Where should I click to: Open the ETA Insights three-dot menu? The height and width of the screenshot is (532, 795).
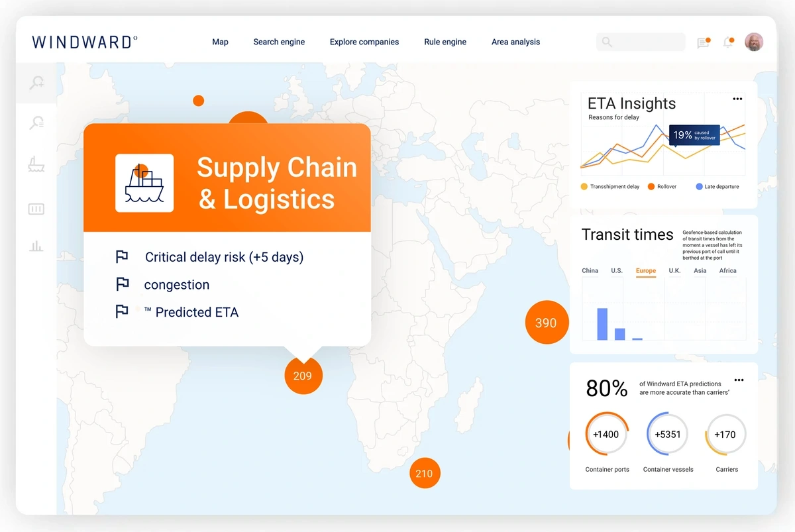737,99
